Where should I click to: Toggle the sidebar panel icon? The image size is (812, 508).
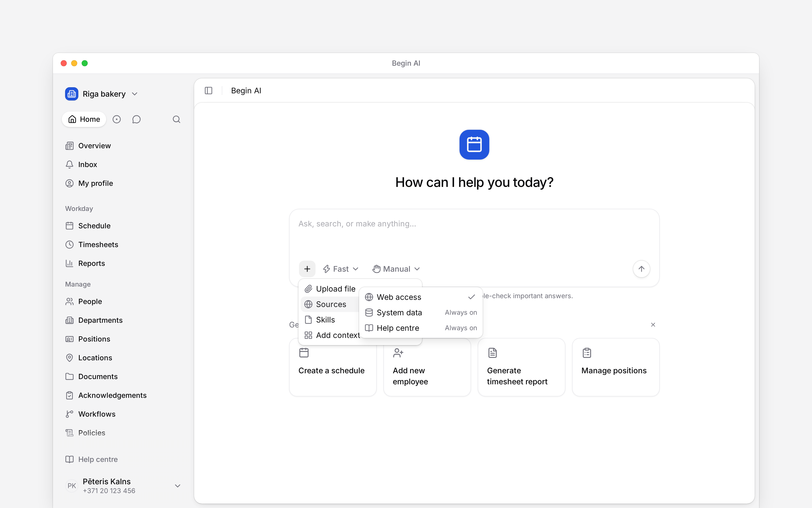click(x=208, y=91)
